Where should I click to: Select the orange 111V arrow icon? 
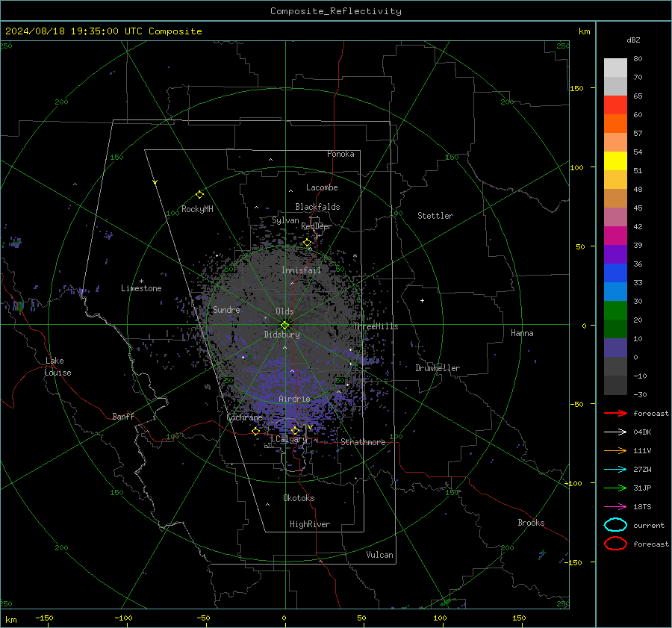[x=615, y=450]
